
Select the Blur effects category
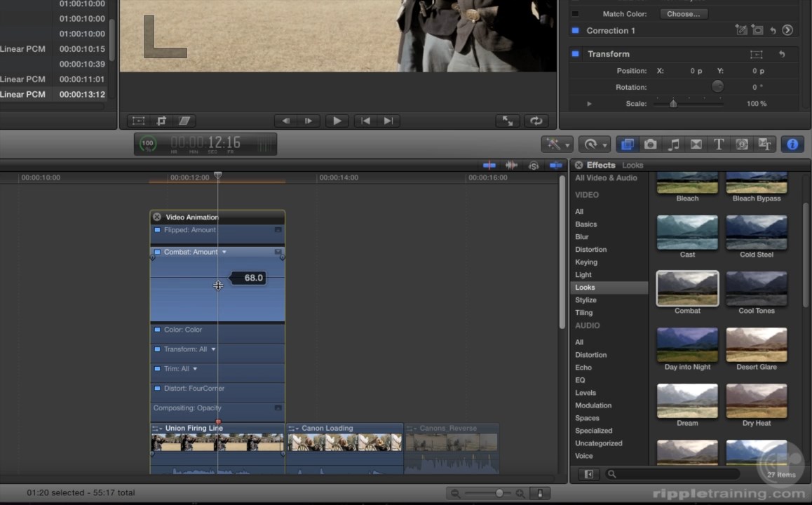pos(582,237)
